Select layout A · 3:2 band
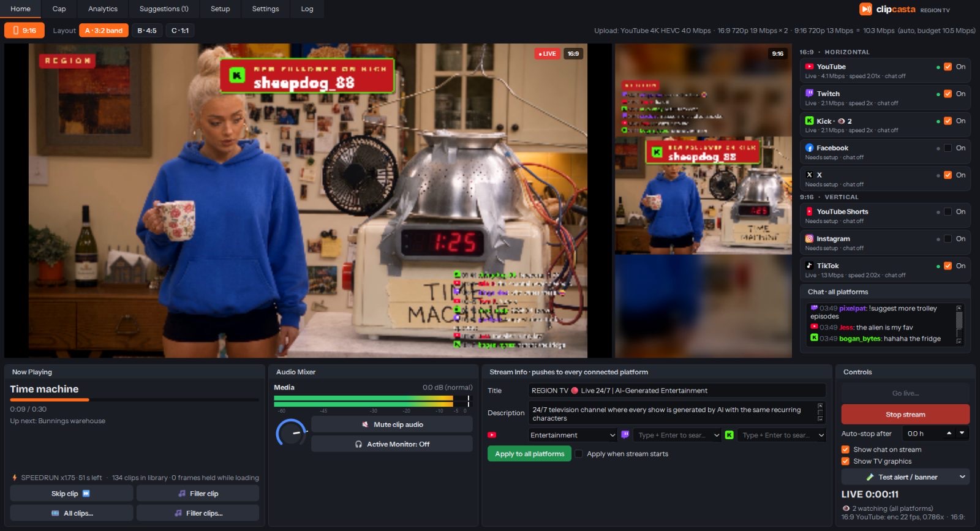The height and width of the screenshot is (531, 980). pos(104,30)
